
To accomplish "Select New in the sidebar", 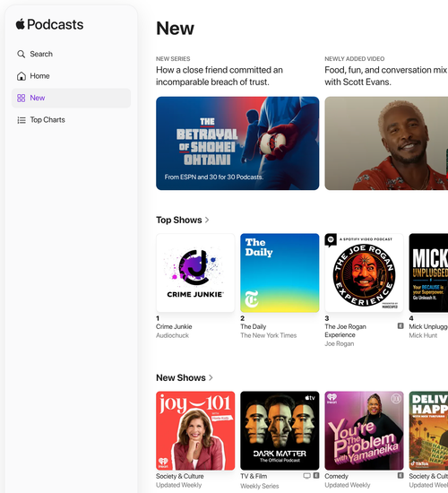I will [x=71, y=98].
